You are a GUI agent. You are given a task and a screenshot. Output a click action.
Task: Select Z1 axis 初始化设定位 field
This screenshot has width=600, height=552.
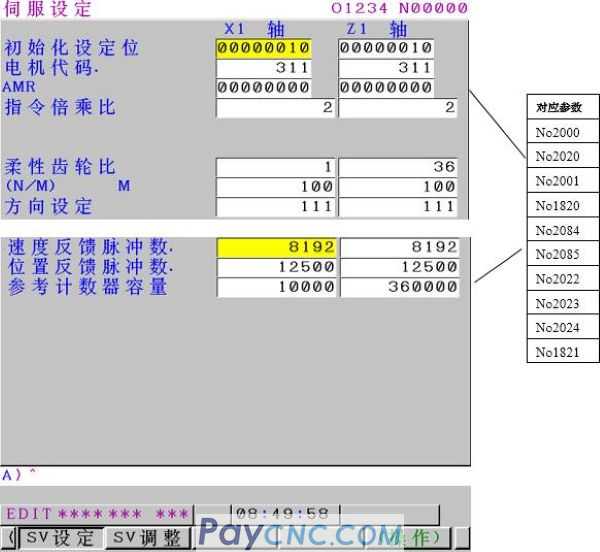coord(385,48)
